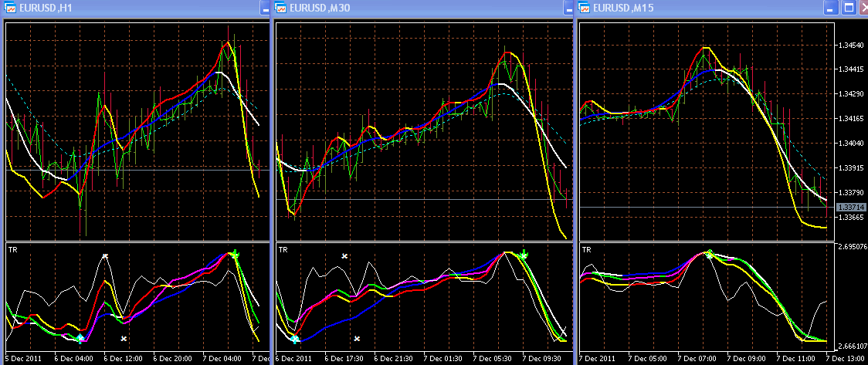
Task: Click the lower white x mark in H1 TR panel
Action: 124,338
